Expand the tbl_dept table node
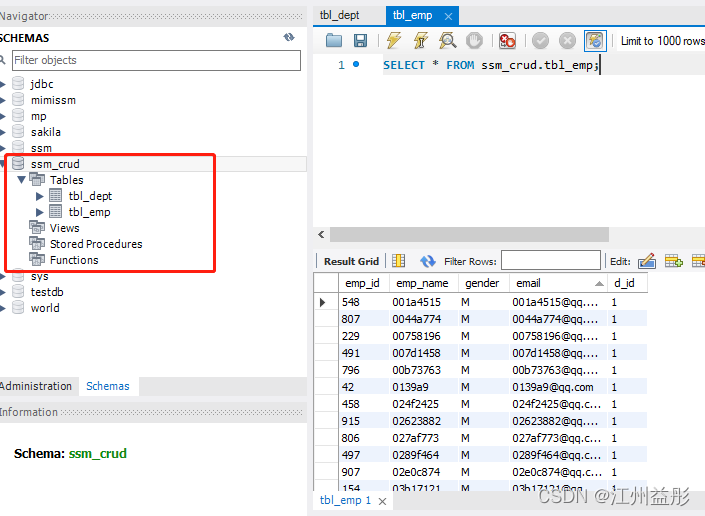This screenshot has height=516, width=705. click(x=40, y=196)
